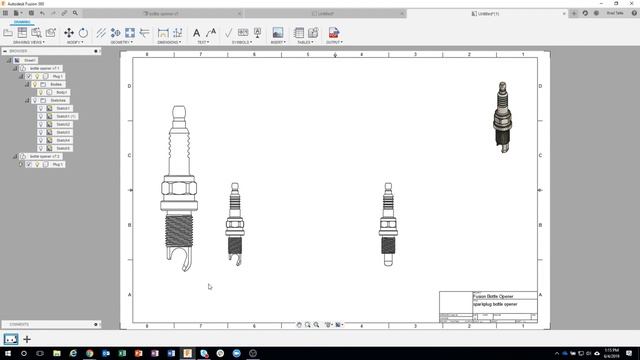Select the active Untitled(1) document tab

486,13
